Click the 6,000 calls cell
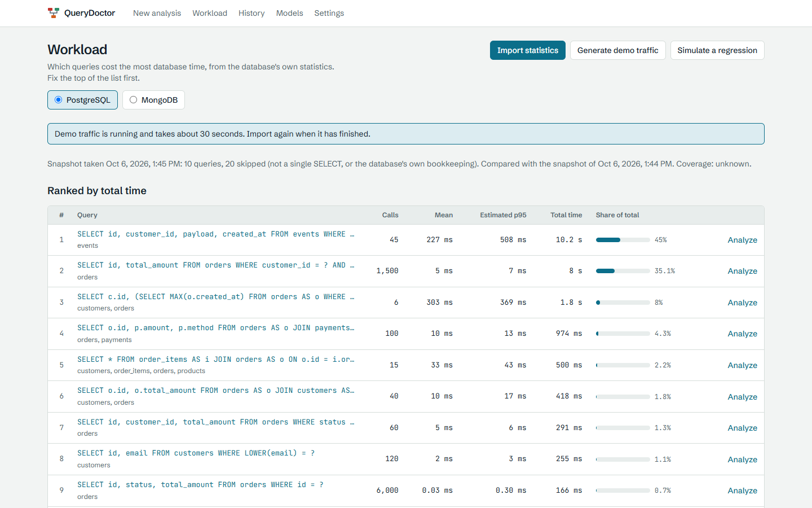Viewport: 812px width, 508px height. [387, 491]
